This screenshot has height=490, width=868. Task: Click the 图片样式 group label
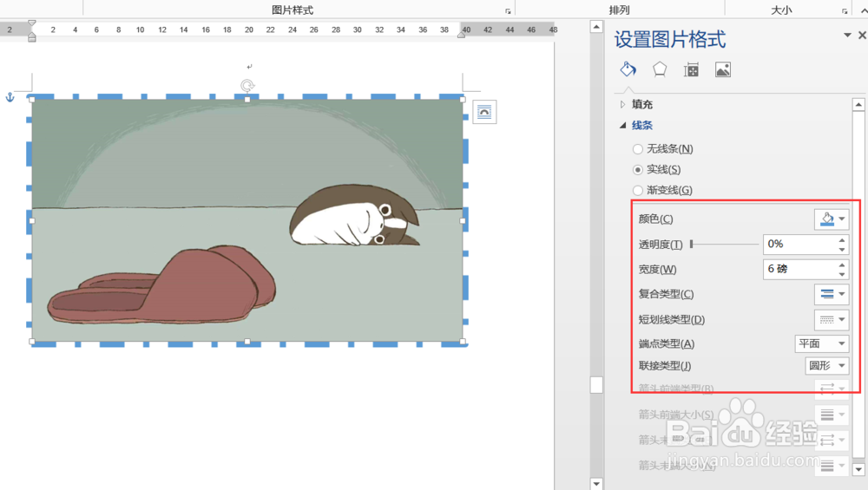coord(293,10)
